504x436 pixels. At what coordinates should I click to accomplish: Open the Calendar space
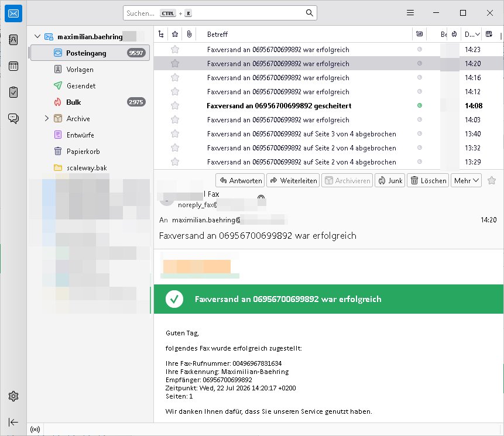(13, 66)
